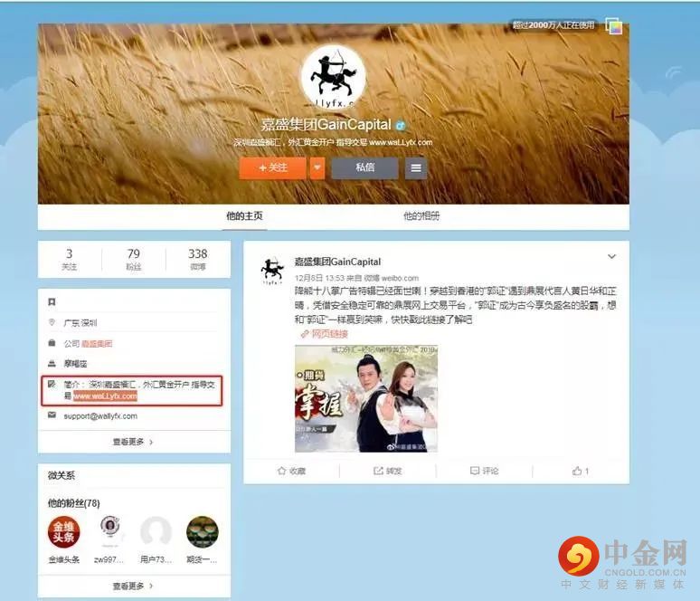The width and height of the screenshot is (700, 601).
Task: Click the support@wallyfx.com email text
Action: click(100, 416)
